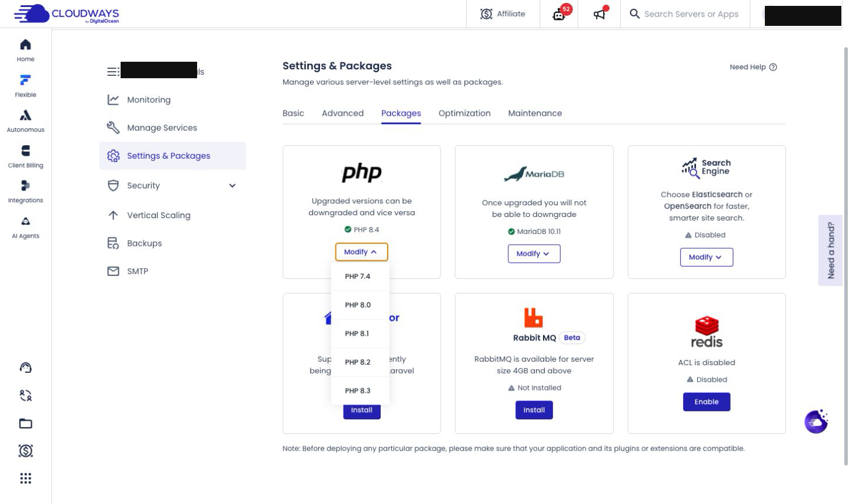Click the Beta badge next to Rabbit MQ
Image resolution: width=849 pixels, height=504 pixels.
pyautogui.click(x=572, y=338)
